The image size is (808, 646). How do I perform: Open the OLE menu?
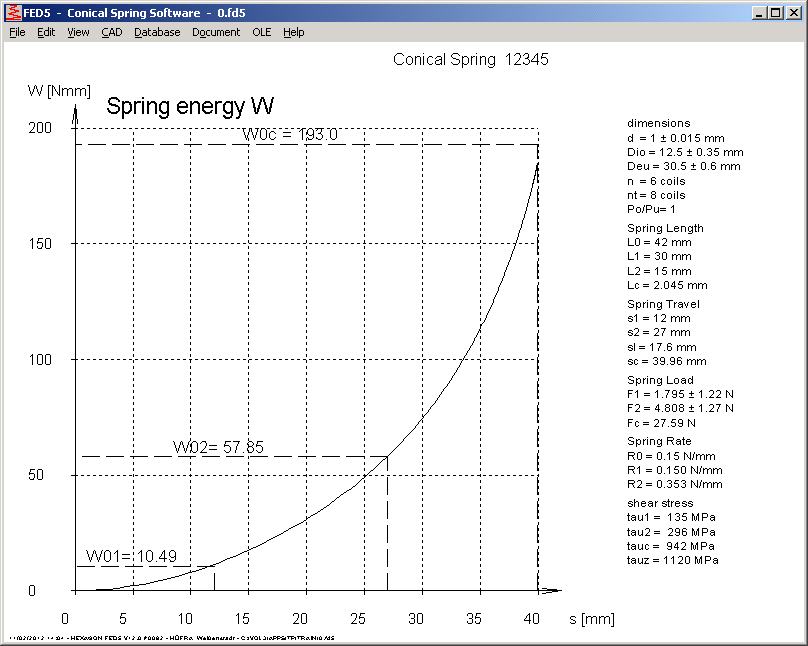[x=261, y=32]
